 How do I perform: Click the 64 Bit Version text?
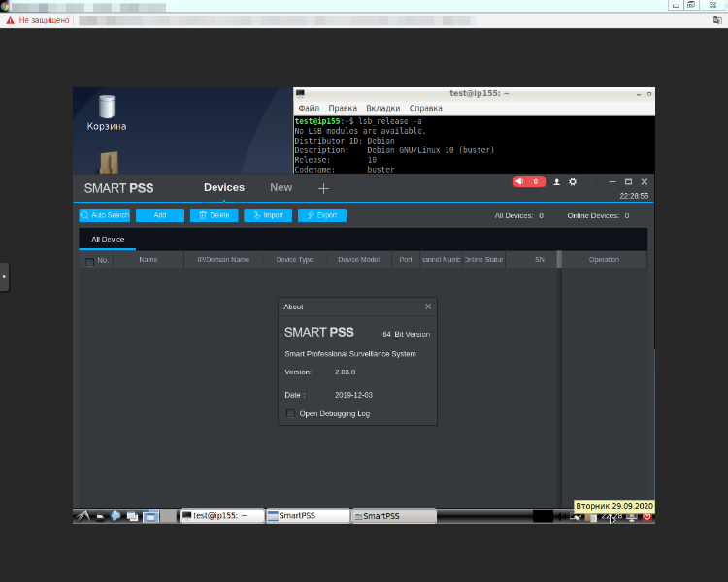tap(407, 334)
